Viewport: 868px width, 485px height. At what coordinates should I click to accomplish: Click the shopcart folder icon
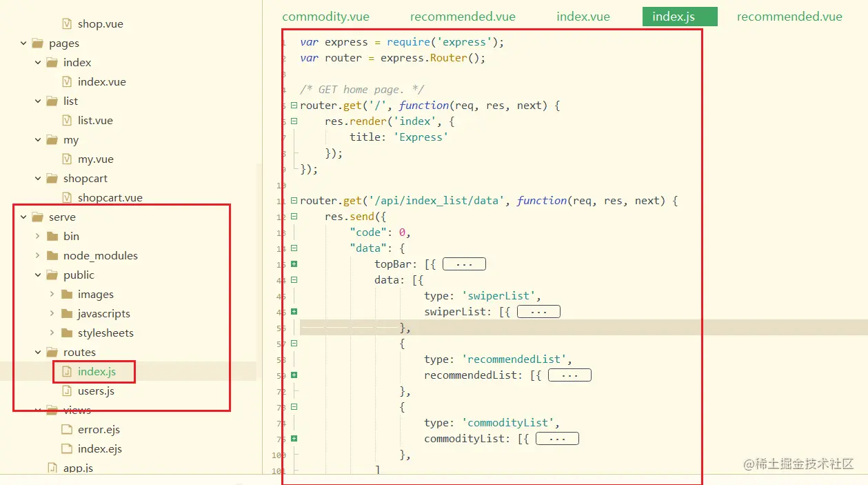pyautogui.click(x=52, y=178)
